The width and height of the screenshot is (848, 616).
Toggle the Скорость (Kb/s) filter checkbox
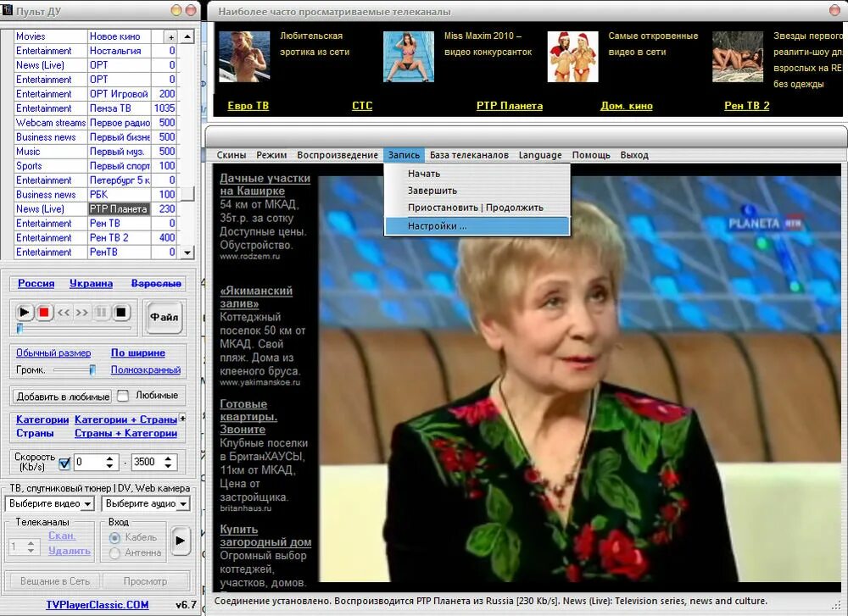64,463
